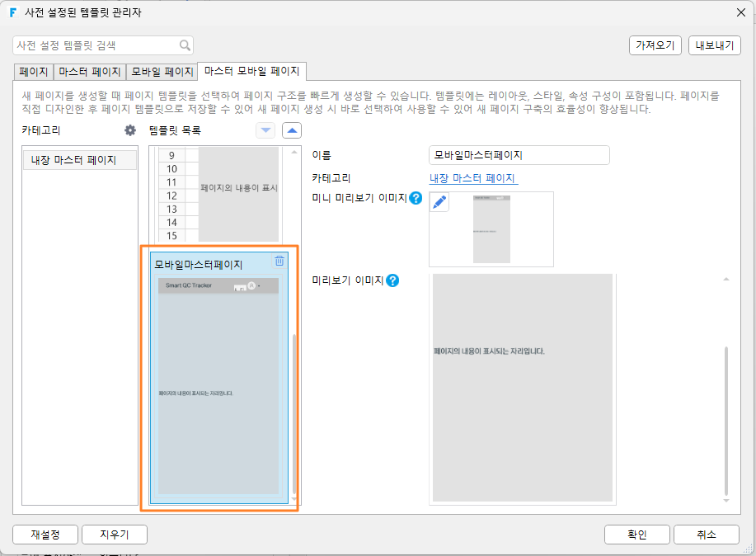Click the 재설정 reset button
This screenshot has height=556, width=756.
pos(45,535)
